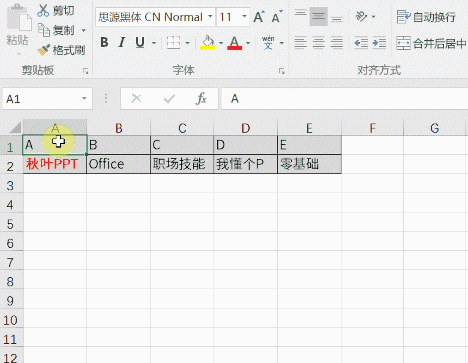
Task: Open the phonetic guide dropdown arrow
Action: point(282,43)
